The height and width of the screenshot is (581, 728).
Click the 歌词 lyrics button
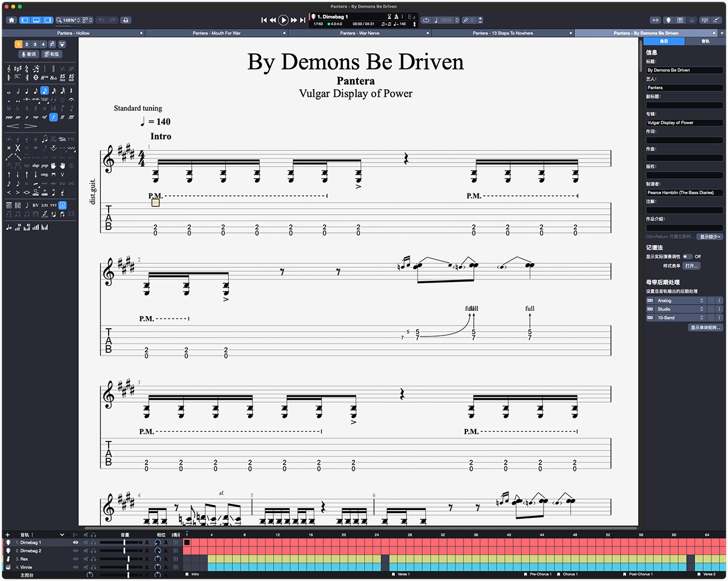[x=29, y=54]
